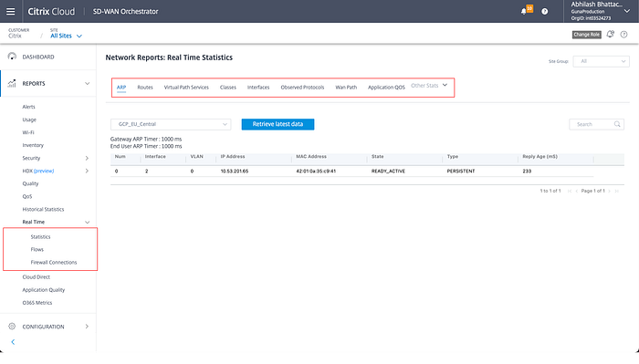
Task: Open Cloud Direct report
Action: point(37,276)
